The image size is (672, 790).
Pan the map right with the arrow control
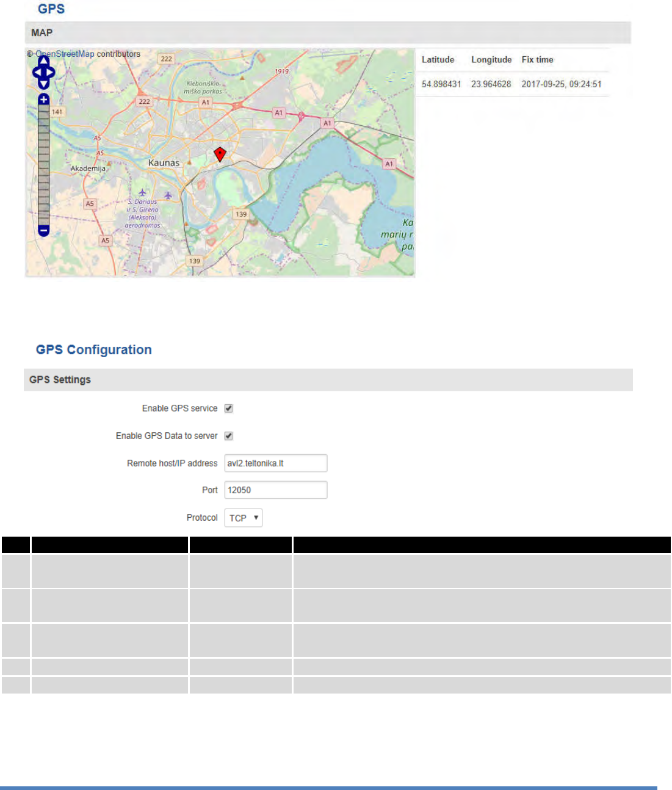pyautogui.click(x=51, y=73)
